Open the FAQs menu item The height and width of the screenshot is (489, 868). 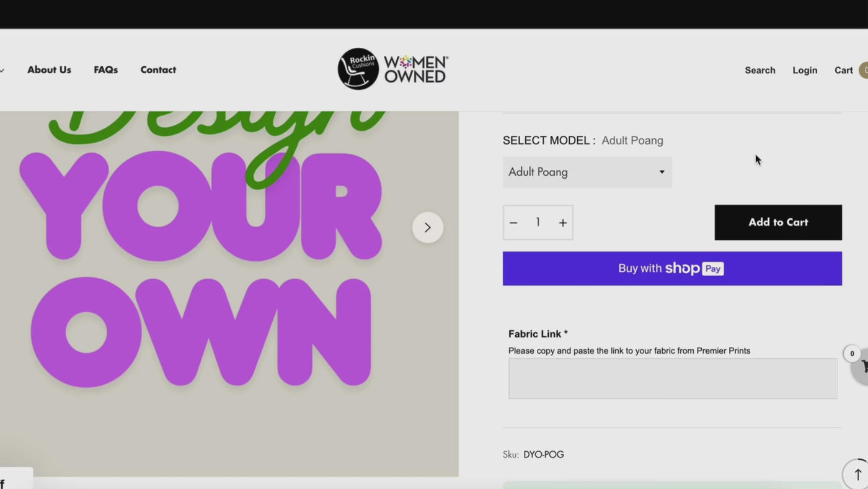pos(105,70)
